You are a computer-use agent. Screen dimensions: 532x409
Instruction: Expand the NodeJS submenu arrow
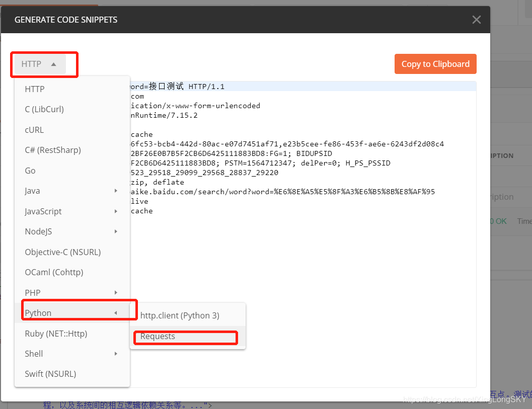116,231
